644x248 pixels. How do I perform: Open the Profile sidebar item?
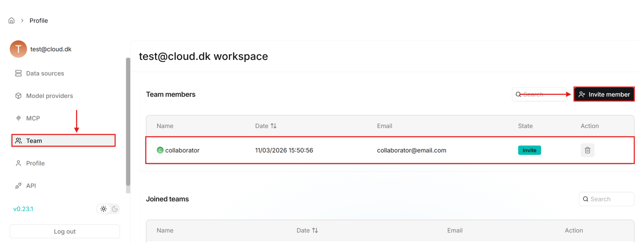pos(35,163)
